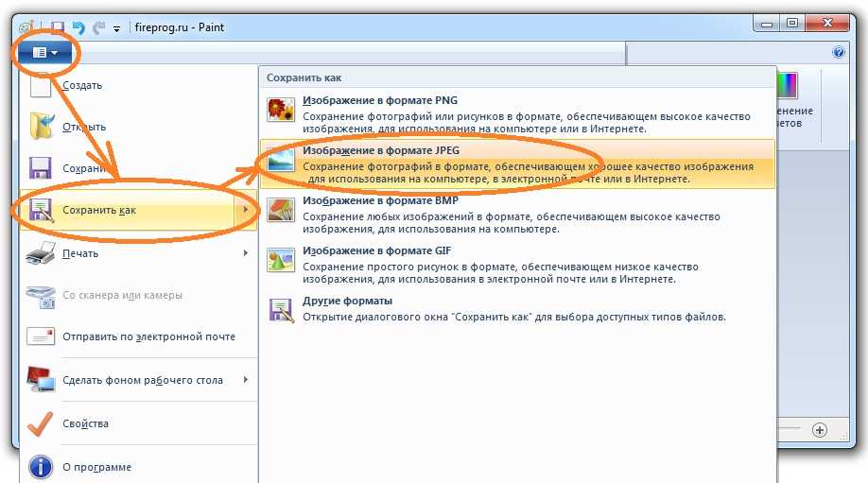This screenshot has width=868, height=483.
Task: Save as Изображение в формате PNG
Action: tap(517, 114)
